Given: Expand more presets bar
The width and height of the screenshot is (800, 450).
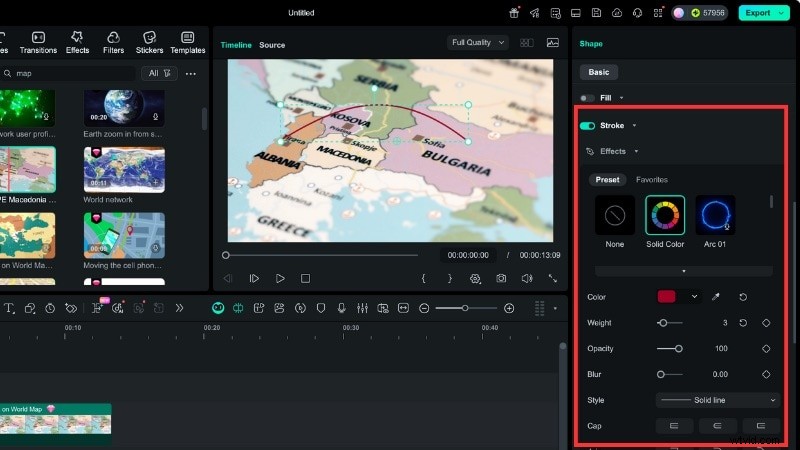Looking at the screenshot, I should 684,271.
